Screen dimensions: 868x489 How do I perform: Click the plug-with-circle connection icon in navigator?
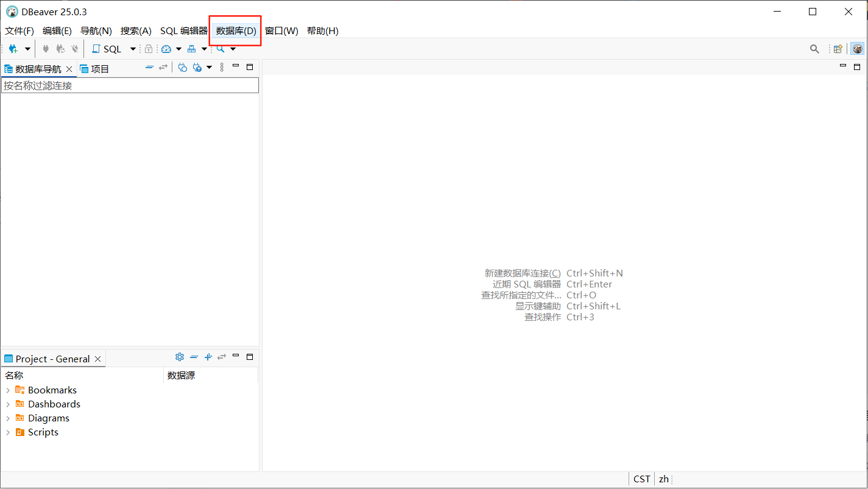click(x=182, y=67)
